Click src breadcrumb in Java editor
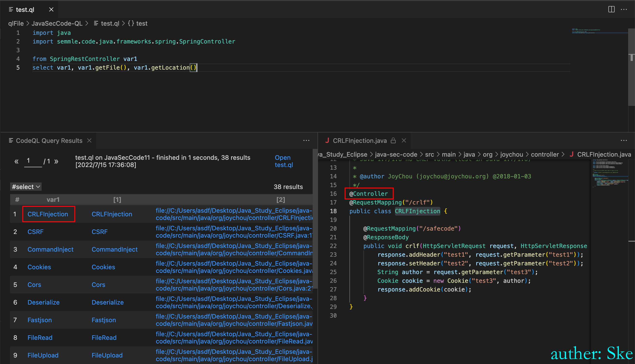 tap(429, 154)
